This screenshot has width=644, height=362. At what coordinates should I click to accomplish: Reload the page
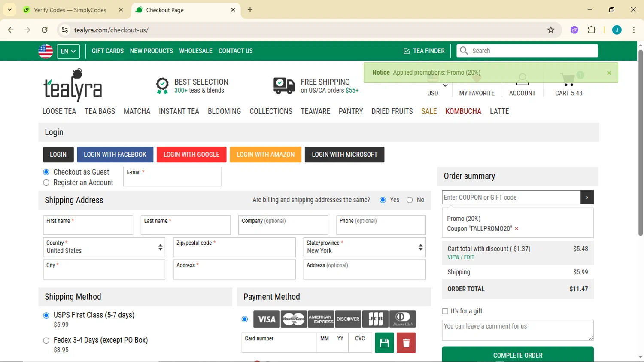(45, 30)
